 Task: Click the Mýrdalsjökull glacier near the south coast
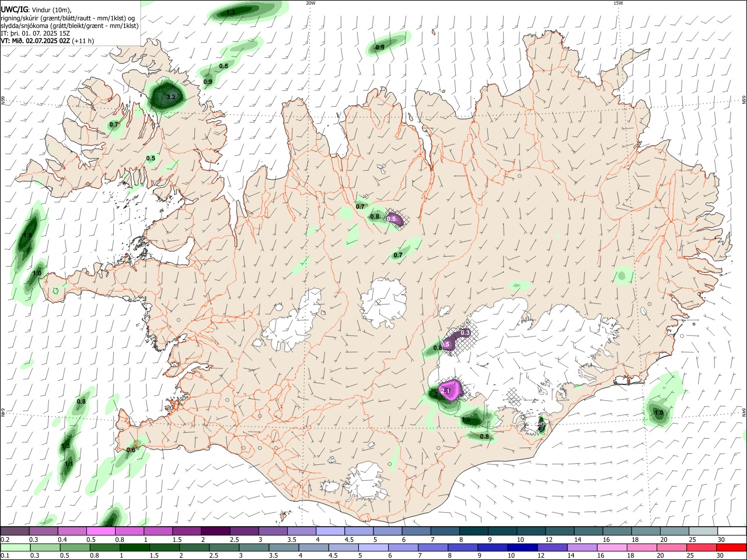coord(366,481)
